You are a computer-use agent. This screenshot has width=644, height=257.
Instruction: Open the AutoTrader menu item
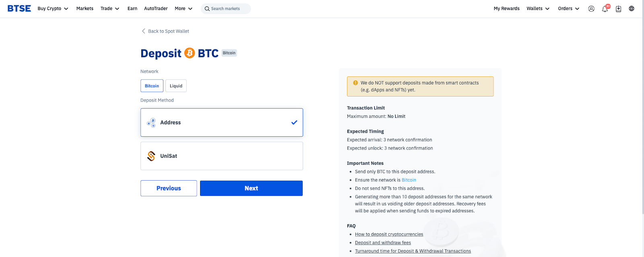tap(156, 8)
